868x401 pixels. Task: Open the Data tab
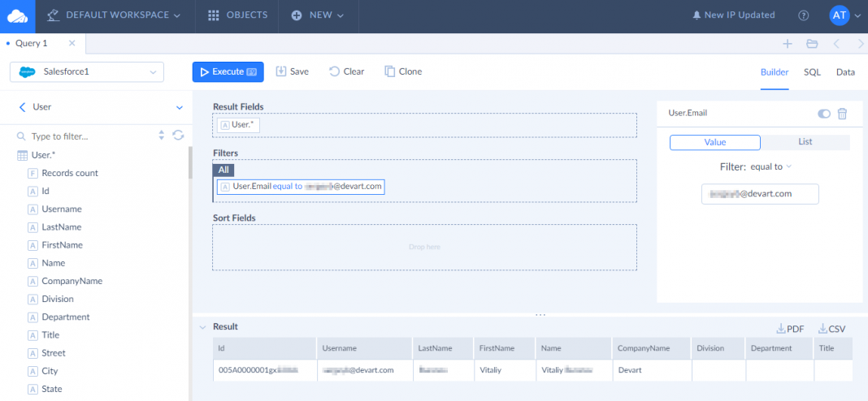tap(845, 72)
